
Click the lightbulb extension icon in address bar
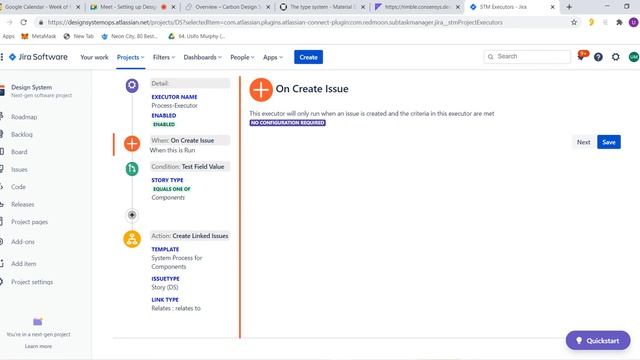tap(591, 22)
